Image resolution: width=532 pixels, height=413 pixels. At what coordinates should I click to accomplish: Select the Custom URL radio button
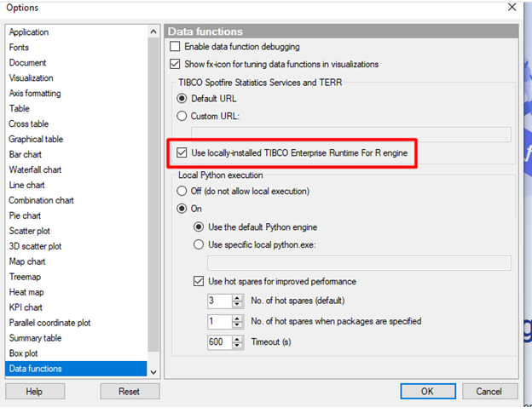click(x=182, y=116)
